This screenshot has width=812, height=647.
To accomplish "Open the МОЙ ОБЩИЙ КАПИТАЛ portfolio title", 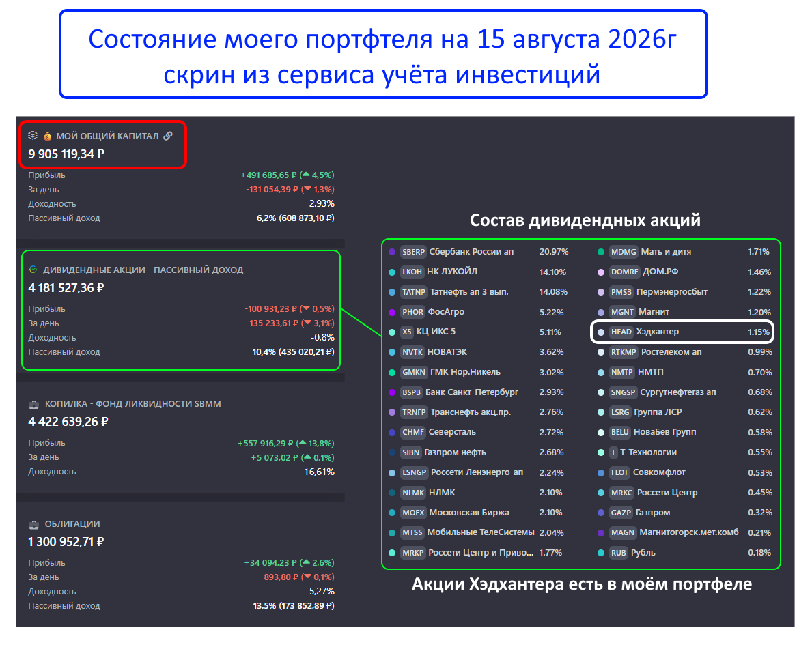I will (107, 136).
